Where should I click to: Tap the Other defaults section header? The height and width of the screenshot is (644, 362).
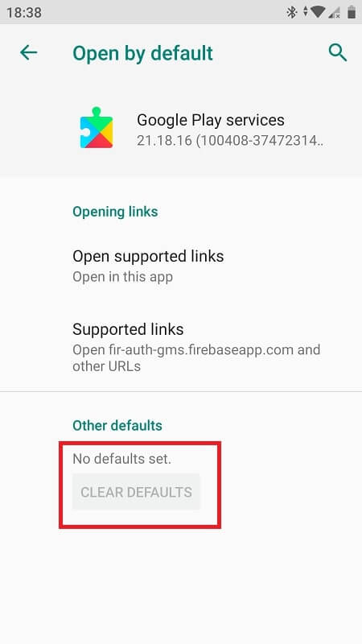point(117,425)
